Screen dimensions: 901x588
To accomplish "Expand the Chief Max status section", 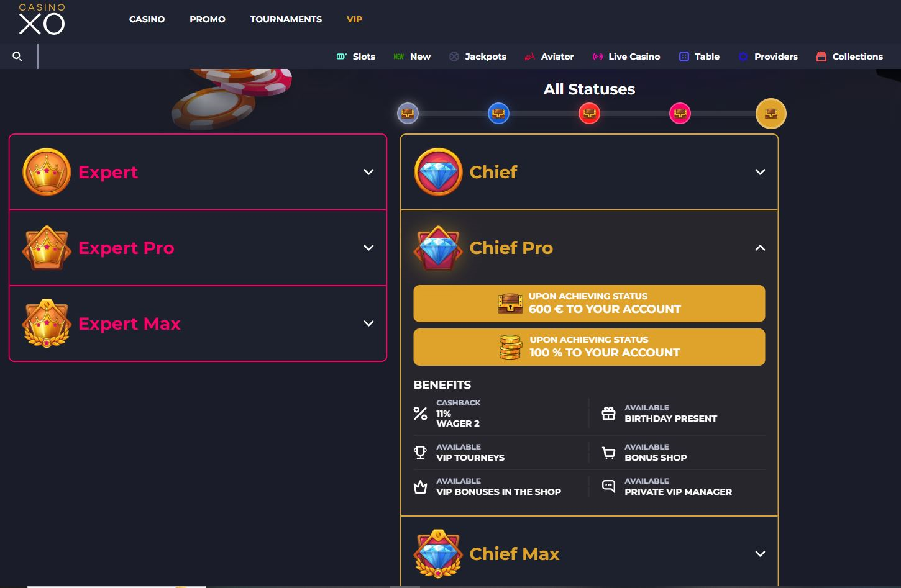I will point(760,553).
